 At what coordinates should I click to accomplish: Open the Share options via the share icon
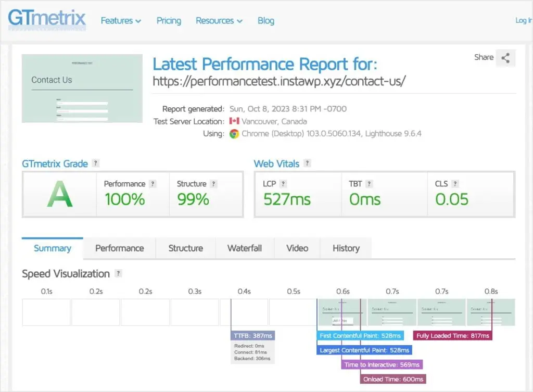tap(505, 58)
